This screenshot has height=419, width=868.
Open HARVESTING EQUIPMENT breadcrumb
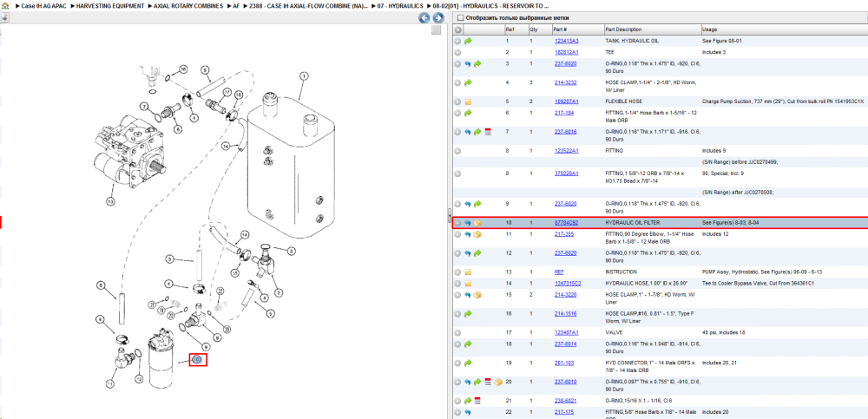point(110,5)
